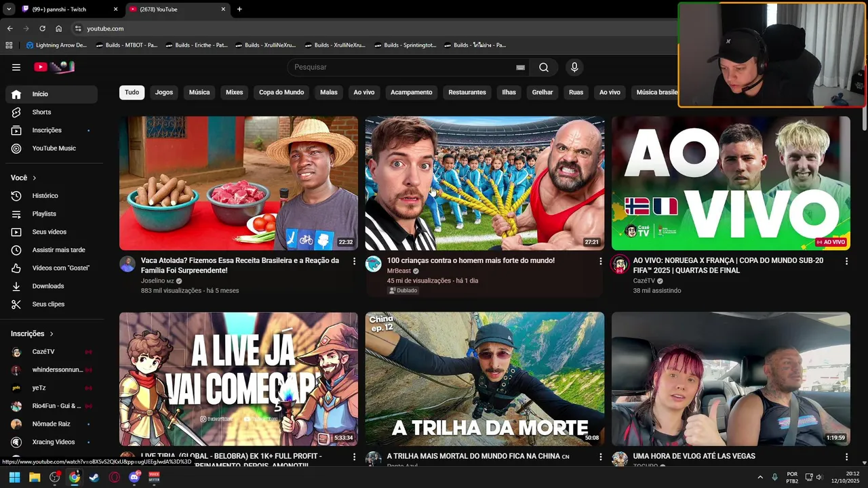Go back in browser
This screenshot has height=488, width=868.
click(9, 28)
